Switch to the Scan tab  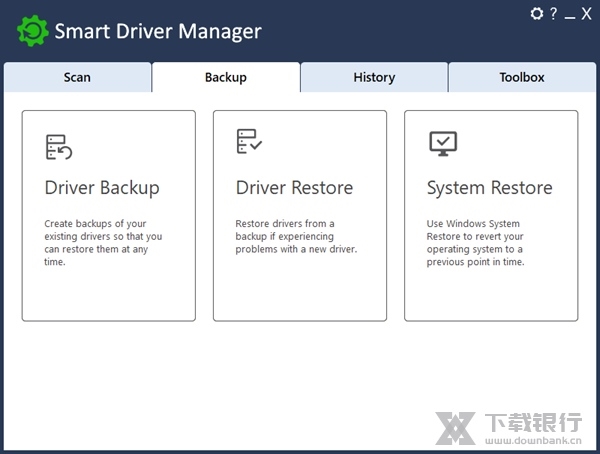point(77,77)
